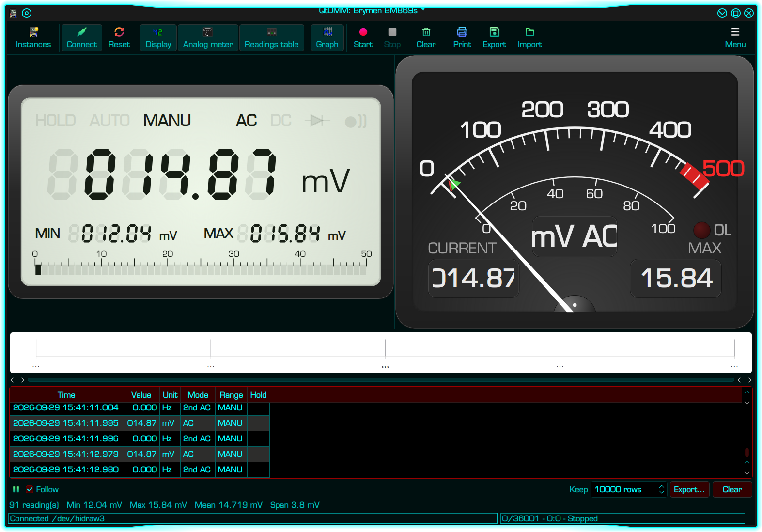Click the Range column header

231,395
